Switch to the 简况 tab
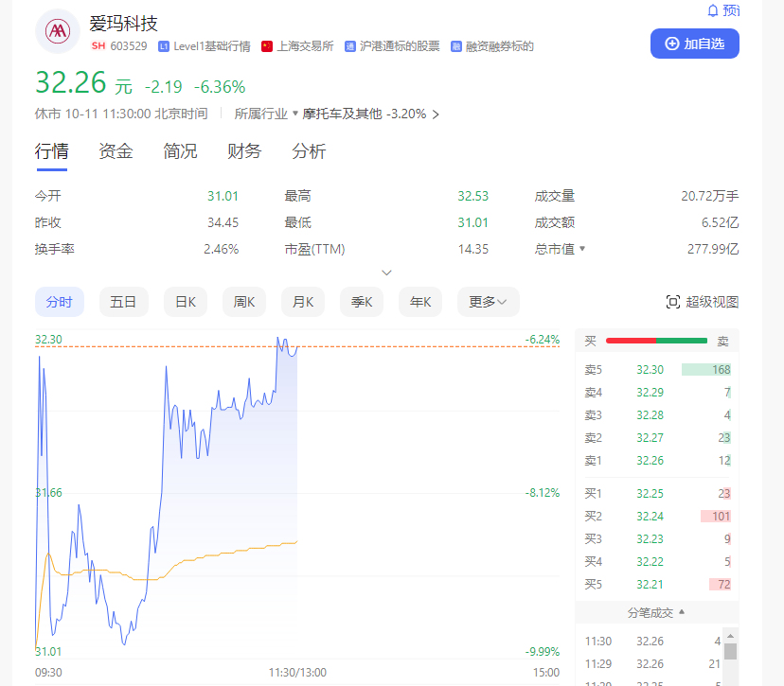 (x=180, y=151)
